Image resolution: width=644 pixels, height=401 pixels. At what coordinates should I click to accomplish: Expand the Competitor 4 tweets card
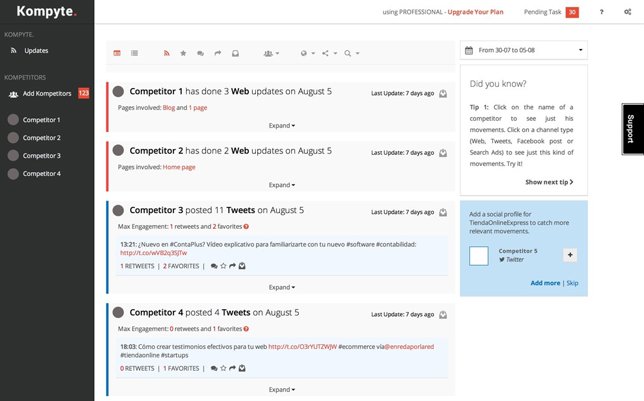(x=282, y=389)
